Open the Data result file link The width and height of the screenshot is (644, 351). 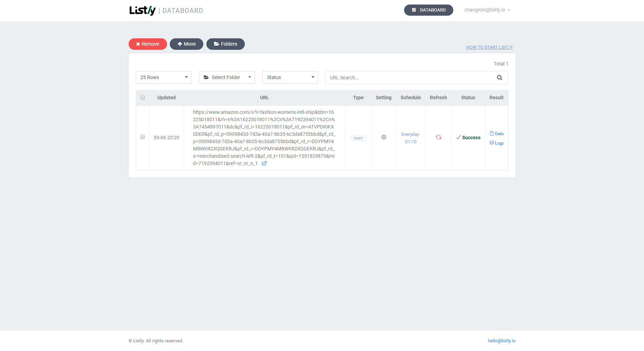tap(497, 134)
